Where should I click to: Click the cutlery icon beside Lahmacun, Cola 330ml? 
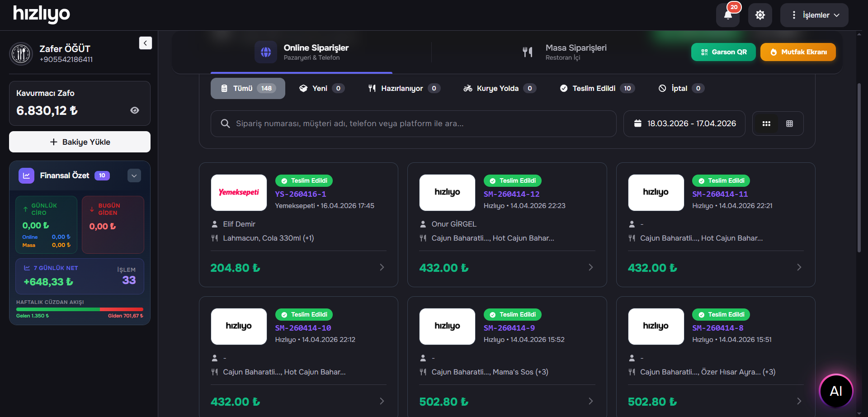pyautogui.click(x=215, y=238)
